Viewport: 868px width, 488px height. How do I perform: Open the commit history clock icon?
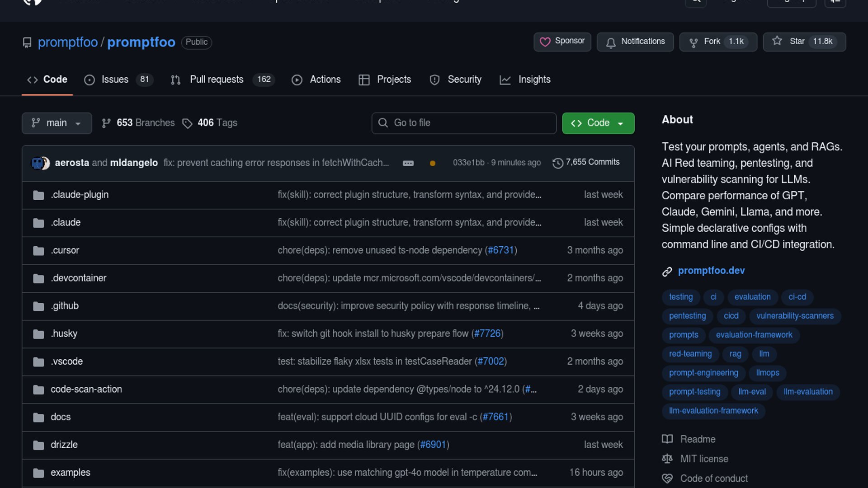(x=558, y=163)
